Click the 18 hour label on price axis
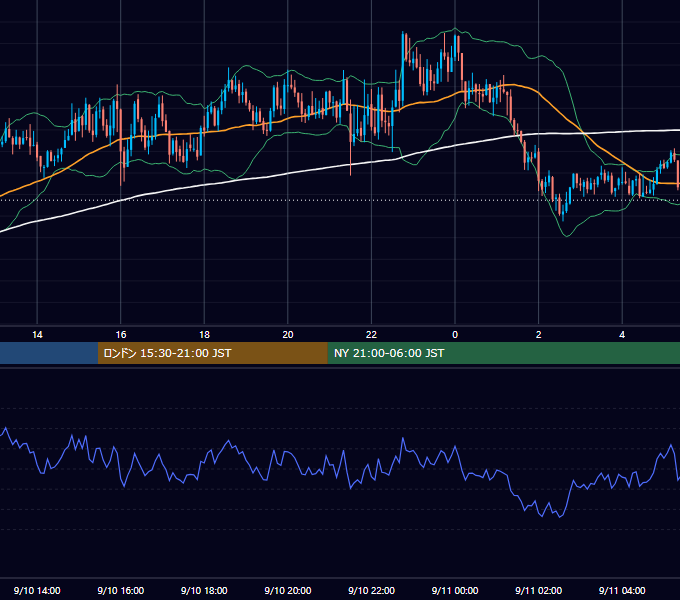 point(204,335)
